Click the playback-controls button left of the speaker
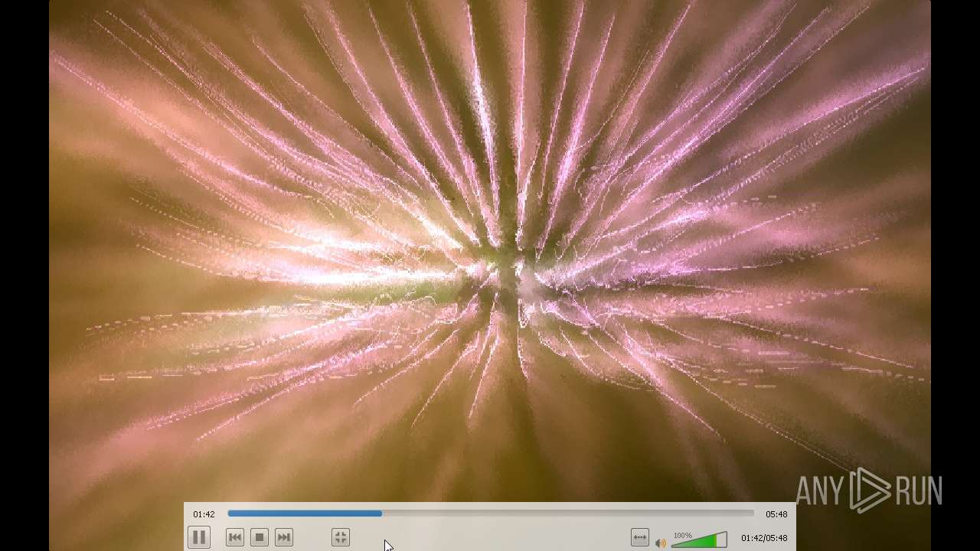Image resolution: width=980 pixels, height=551 pixels. click(x=639, y=538)
